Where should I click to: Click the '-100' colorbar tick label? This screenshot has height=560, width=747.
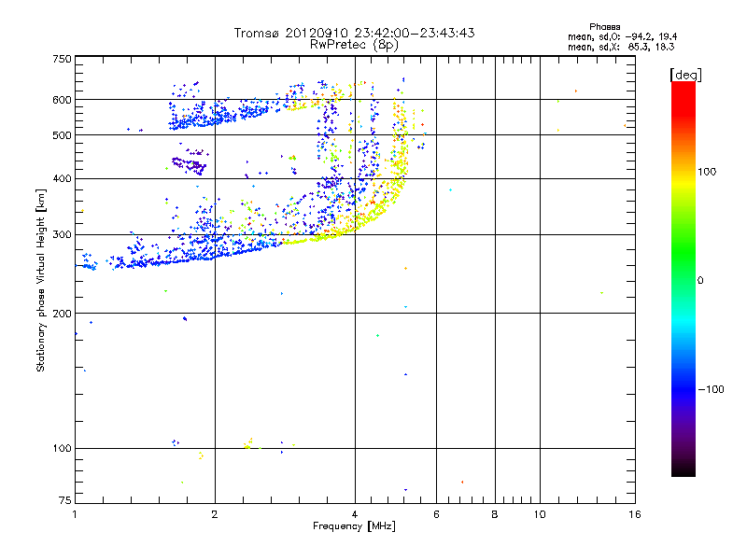click(x=711, y=389)
